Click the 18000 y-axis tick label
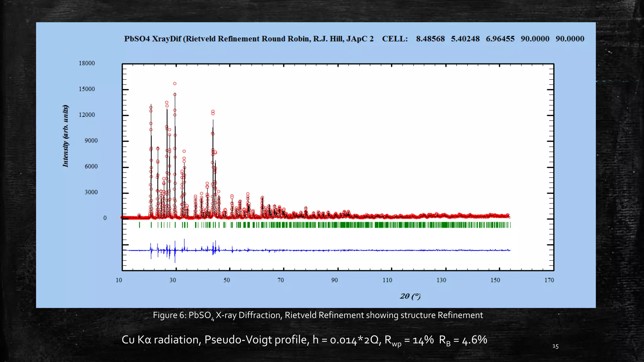 (x=86, y=63)
